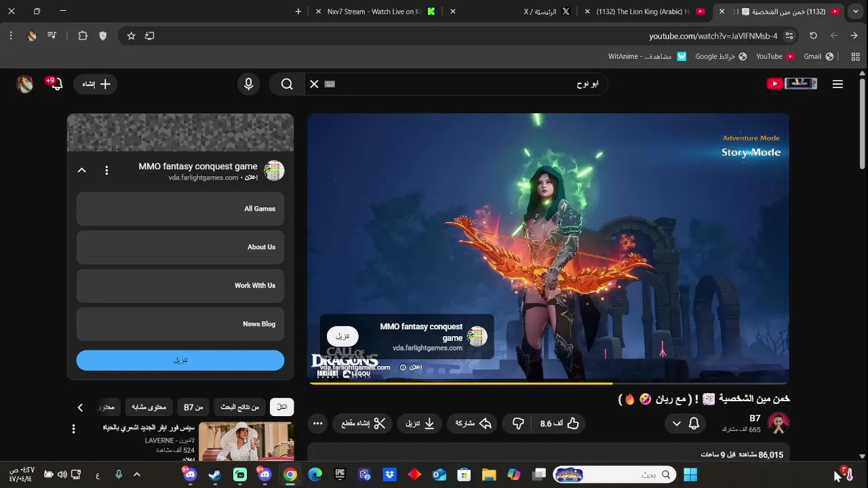Screen dimensions: 868x488
Task: Open the on-screen keyboard in the search box
Action: point(330,84)
